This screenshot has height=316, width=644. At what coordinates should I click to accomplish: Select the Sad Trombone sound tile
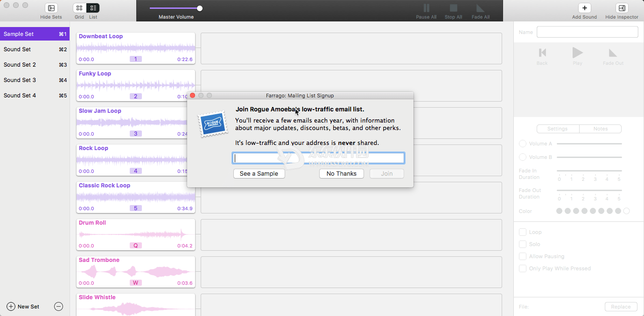(136, 272)
